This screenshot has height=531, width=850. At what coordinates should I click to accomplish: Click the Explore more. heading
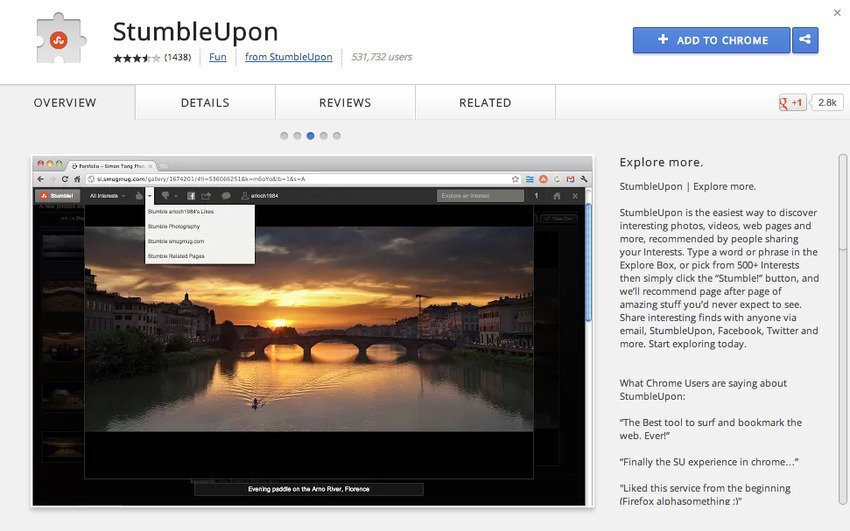pyautogui.click(x=661, y=162)
